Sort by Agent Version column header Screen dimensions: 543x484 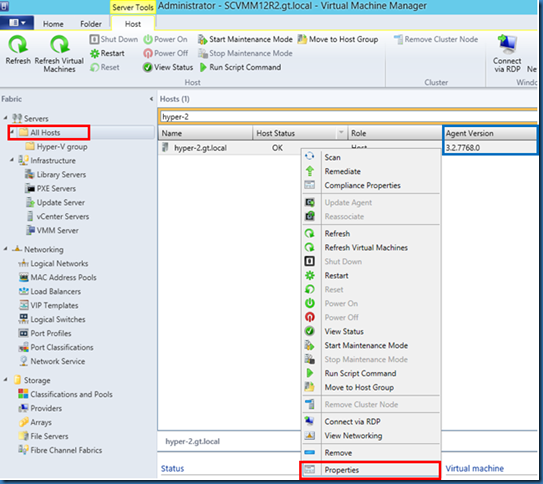(490, 133)
